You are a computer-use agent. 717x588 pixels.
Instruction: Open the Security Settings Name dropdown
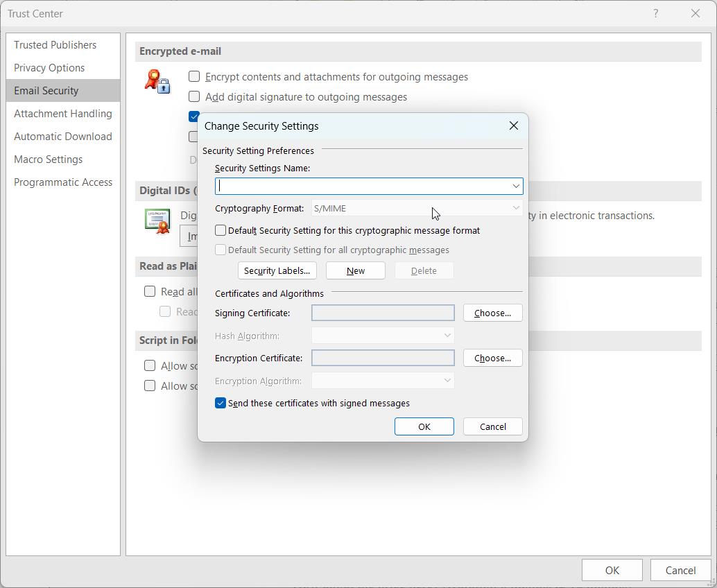pos(516,185)
